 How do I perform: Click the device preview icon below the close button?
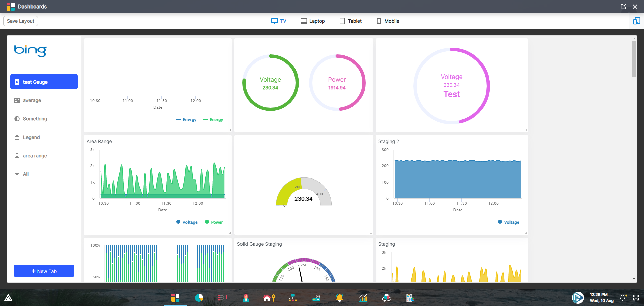click(x=636, y=21)
